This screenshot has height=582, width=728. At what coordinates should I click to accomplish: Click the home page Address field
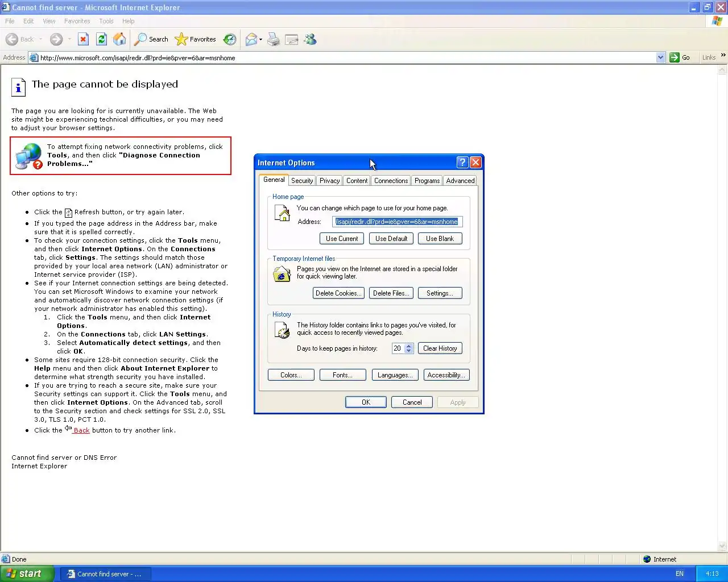coord(397,222)
